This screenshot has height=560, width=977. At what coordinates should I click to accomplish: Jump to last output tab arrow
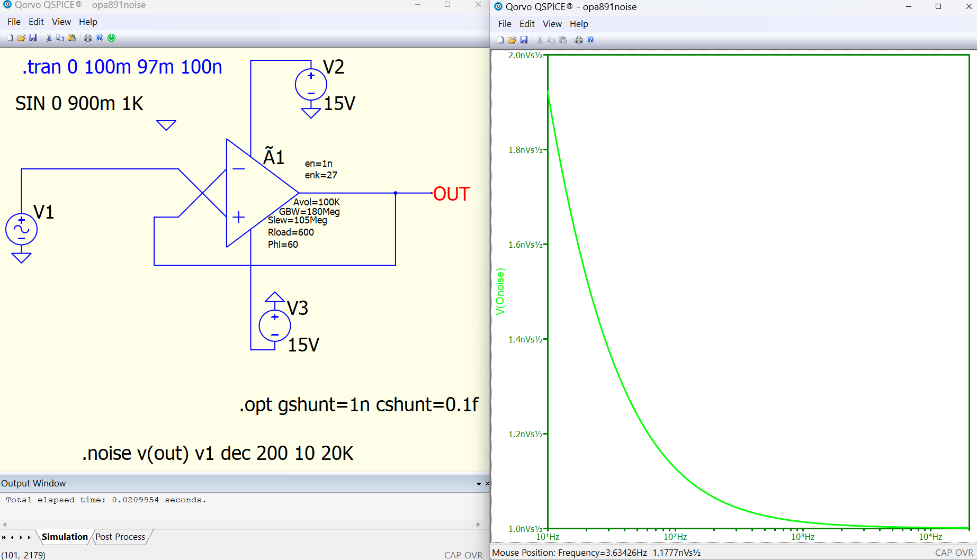tap(30, 537)
